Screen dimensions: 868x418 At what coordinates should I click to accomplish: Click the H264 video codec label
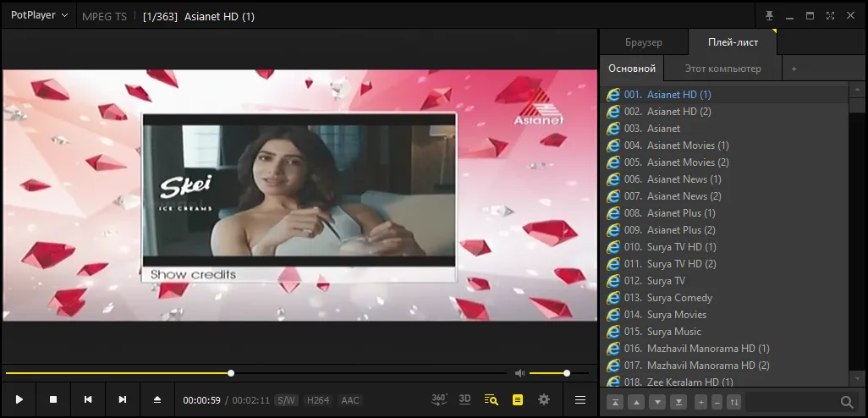[x=318, y=400]
